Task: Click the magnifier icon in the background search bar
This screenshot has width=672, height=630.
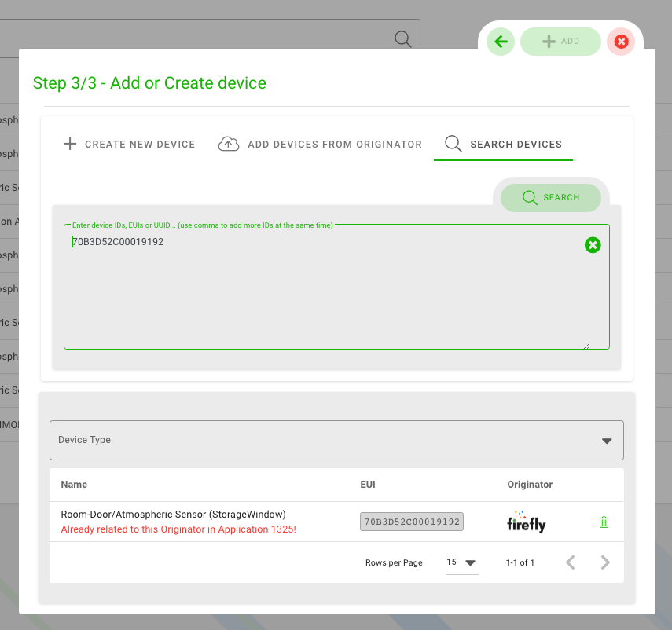Action: tap(402, 39)
